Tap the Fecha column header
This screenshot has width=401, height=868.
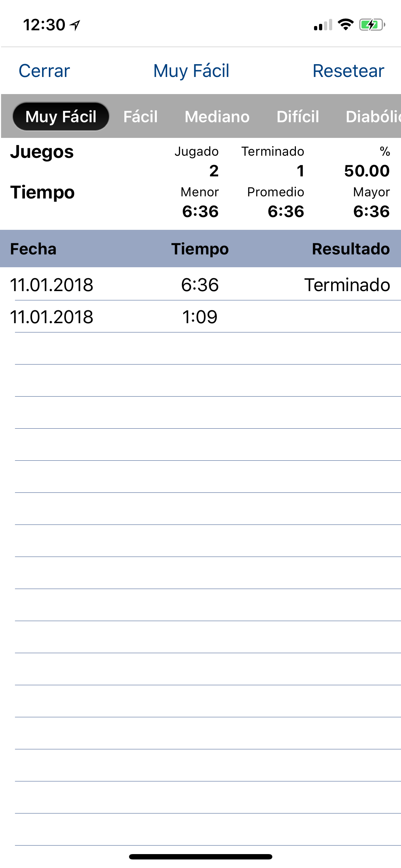tap(33, 249)
